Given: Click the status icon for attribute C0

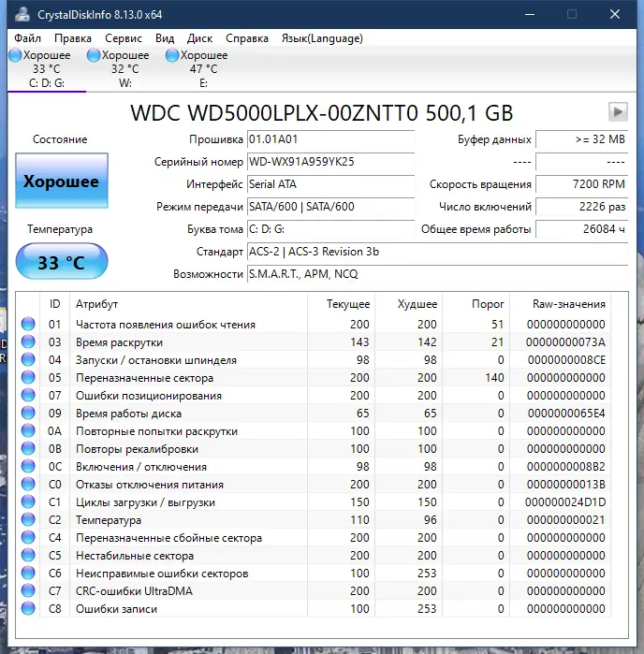Looking at the screenshot, I should coord(28,485).
